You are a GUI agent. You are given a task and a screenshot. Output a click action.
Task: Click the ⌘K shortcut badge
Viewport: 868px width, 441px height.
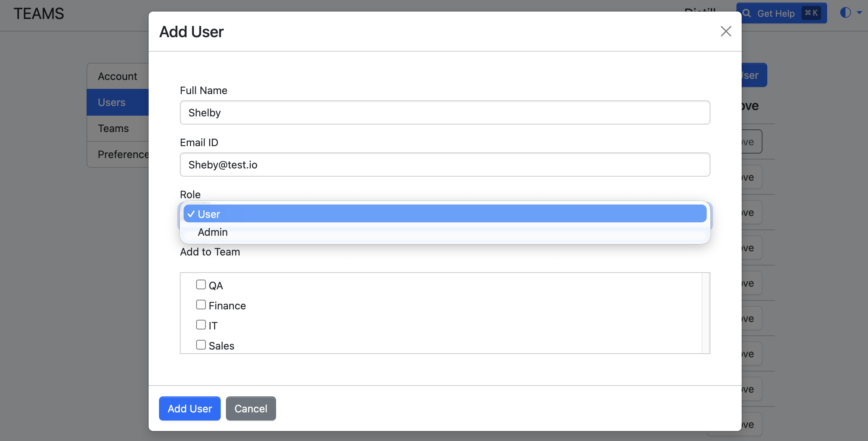[811, 13]
